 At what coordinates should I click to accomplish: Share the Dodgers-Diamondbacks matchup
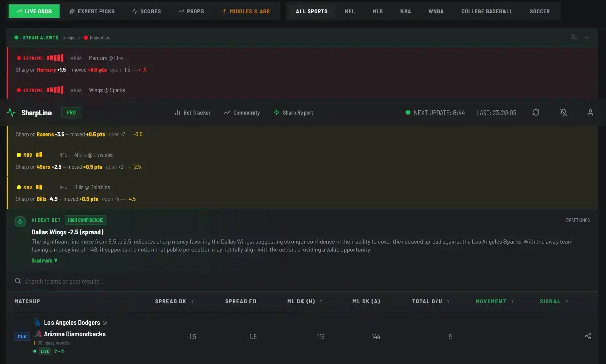point(588,336)
